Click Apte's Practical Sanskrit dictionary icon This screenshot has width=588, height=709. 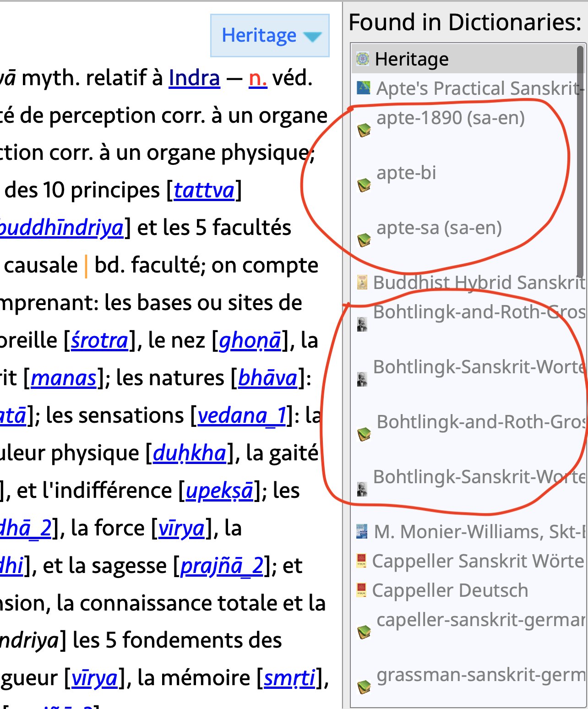[363, 87]
